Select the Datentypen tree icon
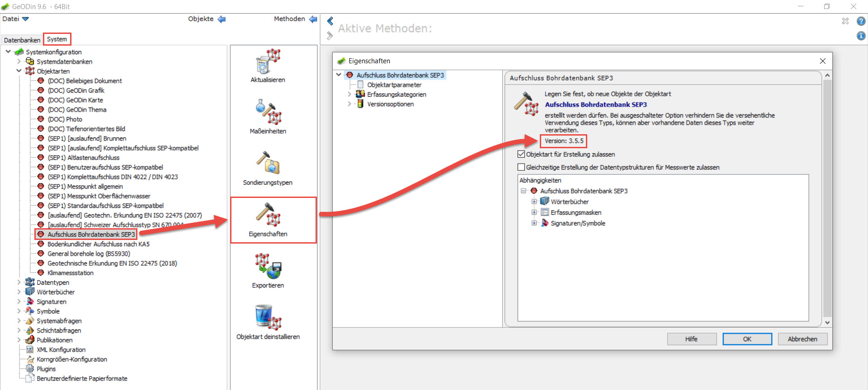The image size is (868, 390). (30, 282)
